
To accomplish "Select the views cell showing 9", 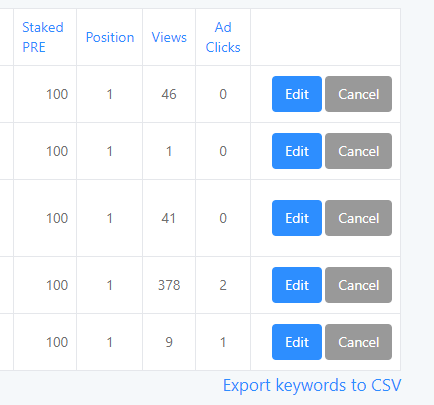I will click(x=169, y=342).
